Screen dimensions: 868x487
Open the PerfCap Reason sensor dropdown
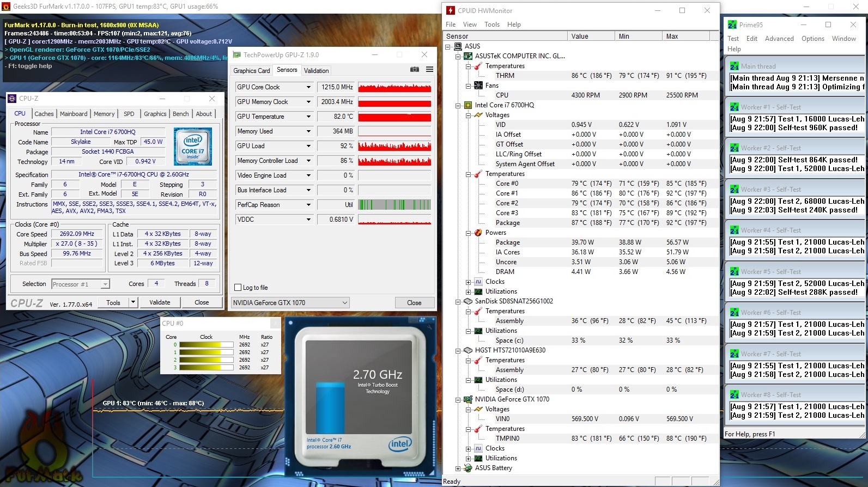(308, 205)
